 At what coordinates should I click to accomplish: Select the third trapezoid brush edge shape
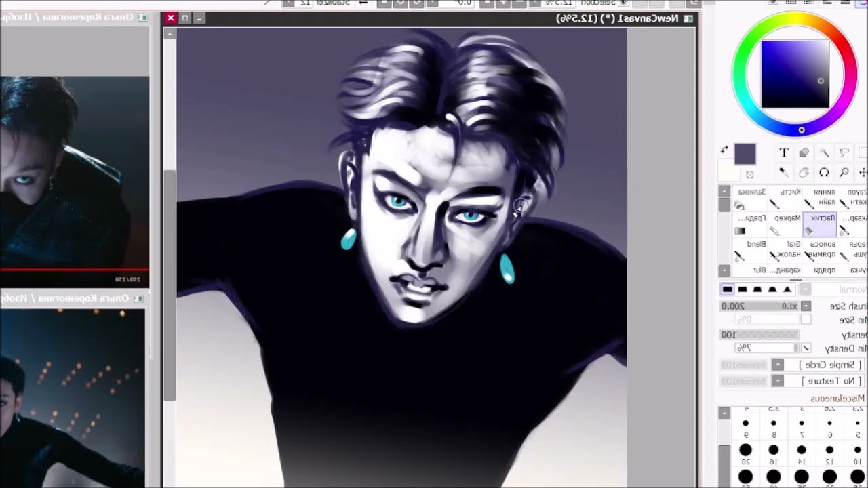click(x=757, y=289)
